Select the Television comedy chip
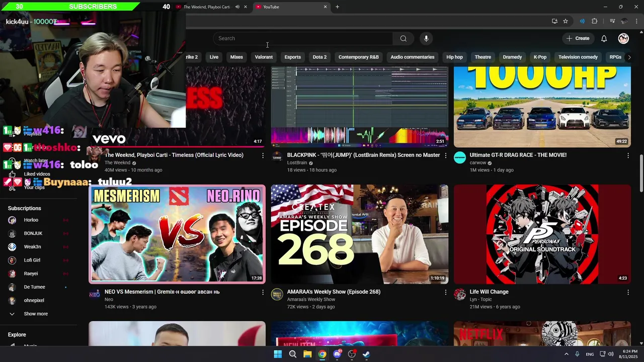This screenshot has height=362, width=644. (x=578, y=57)
